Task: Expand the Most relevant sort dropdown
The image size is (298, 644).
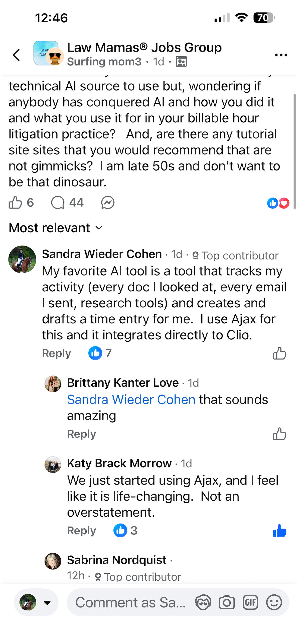Action: point(56,228)
